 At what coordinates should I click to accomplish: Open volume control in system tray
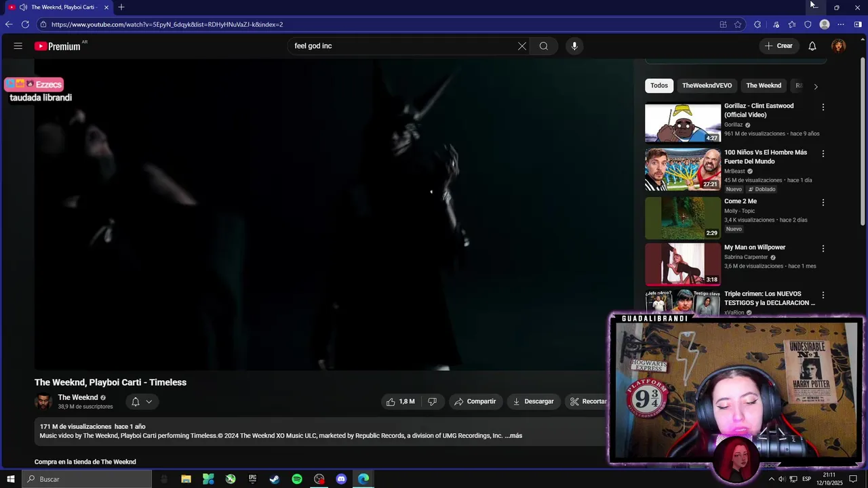[x=782, y=479]
